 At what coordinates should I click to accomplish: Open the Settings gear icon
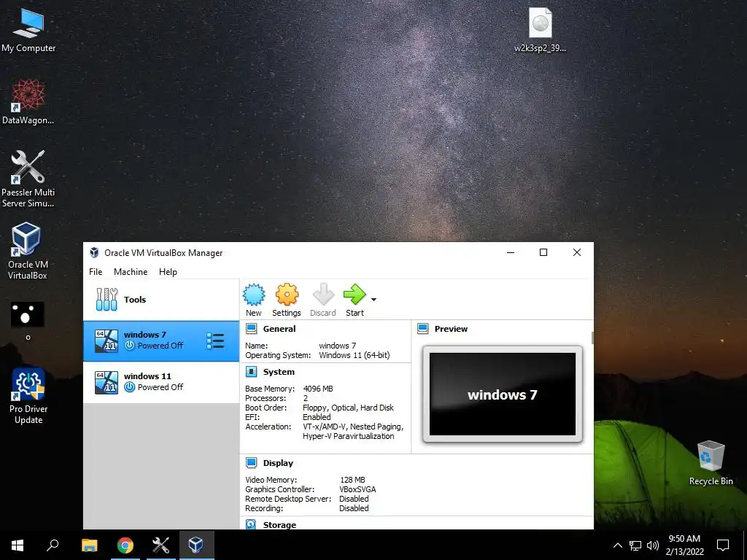pos(286,295)
